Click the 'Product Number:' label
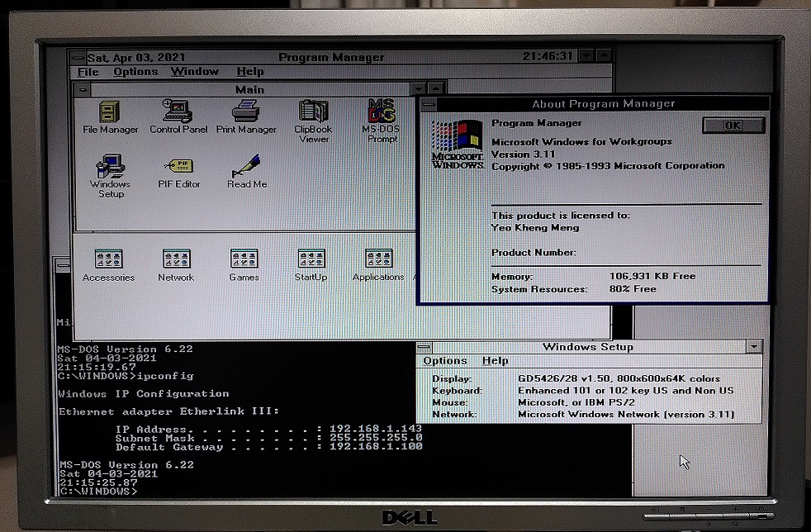The image size is (811, 532). coord(534,253)
